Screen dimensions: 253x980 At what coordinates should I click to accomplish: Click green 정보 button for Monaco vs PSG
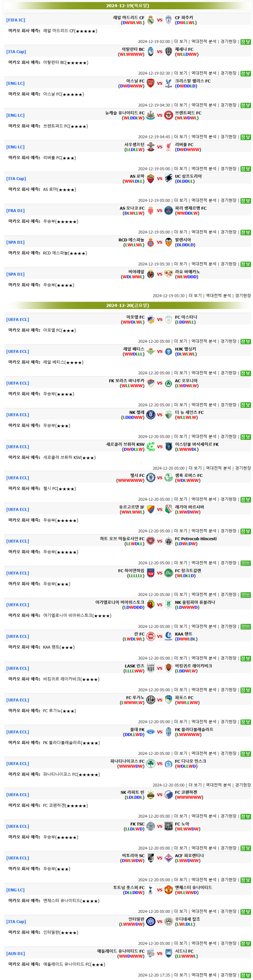coord(245,232)
